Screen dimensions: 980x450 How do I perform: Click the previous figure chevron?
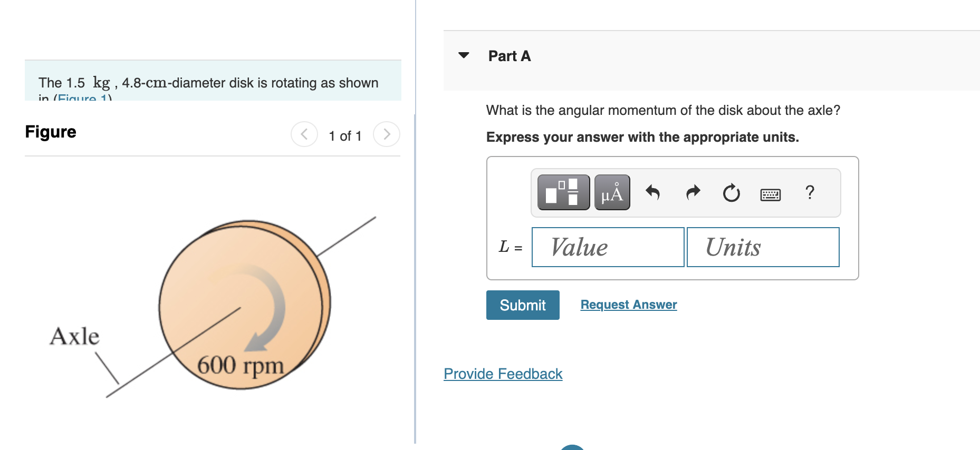(x=304, y=134)
